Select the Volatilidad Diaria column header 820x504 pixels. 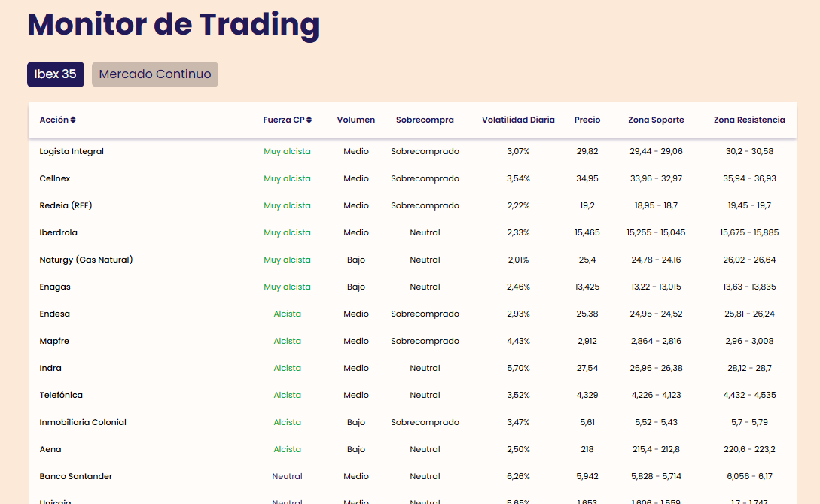pos(518,120)
